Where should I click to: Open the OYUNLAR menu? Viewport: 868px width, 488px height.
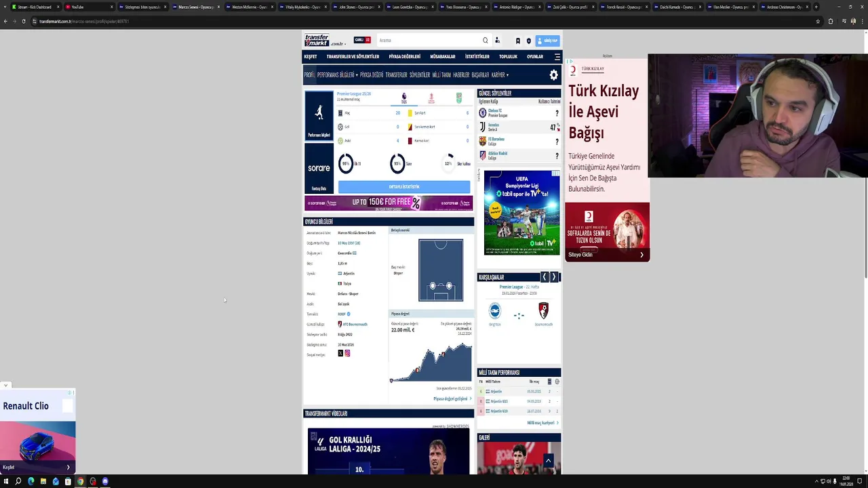pos(535,57)
